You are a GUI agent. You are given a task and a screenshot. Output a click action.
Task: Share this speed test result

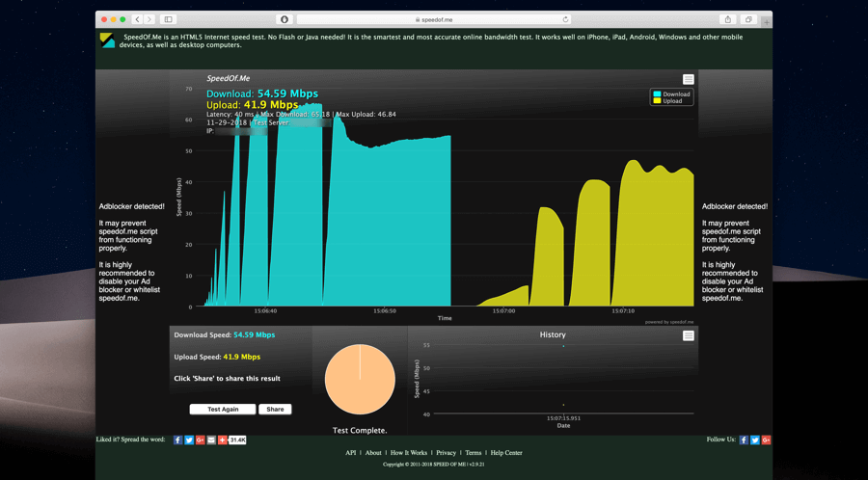pyautogui.click(x=275, y=410)
